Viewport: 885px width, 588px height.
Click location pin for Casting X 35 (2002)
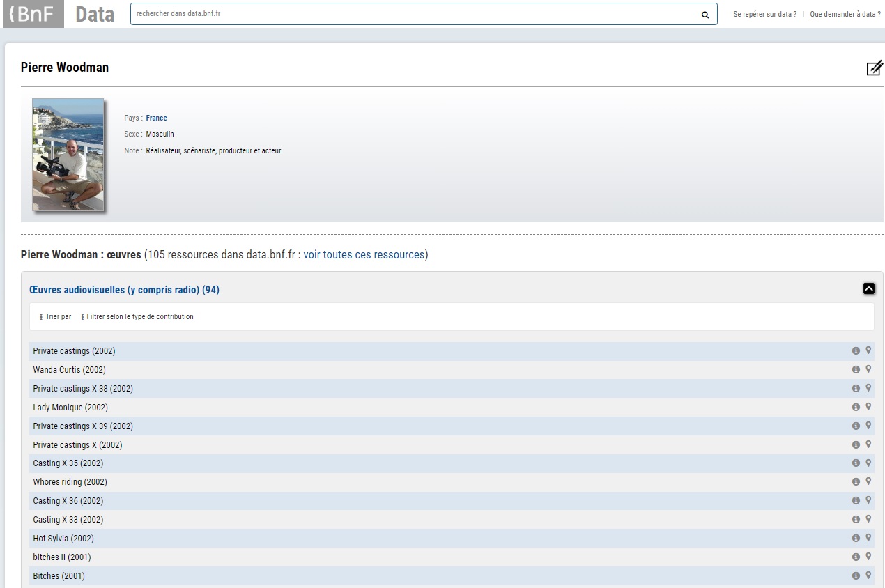point(868,463)
